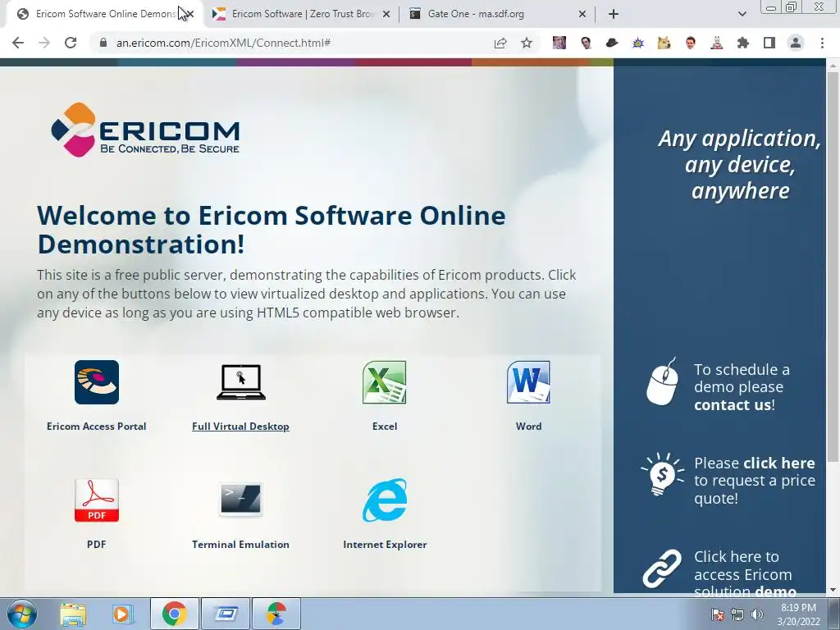The image size is (840, 630).
Task: Open the Ericom Access Portal icon
Action: click(97, 382)
